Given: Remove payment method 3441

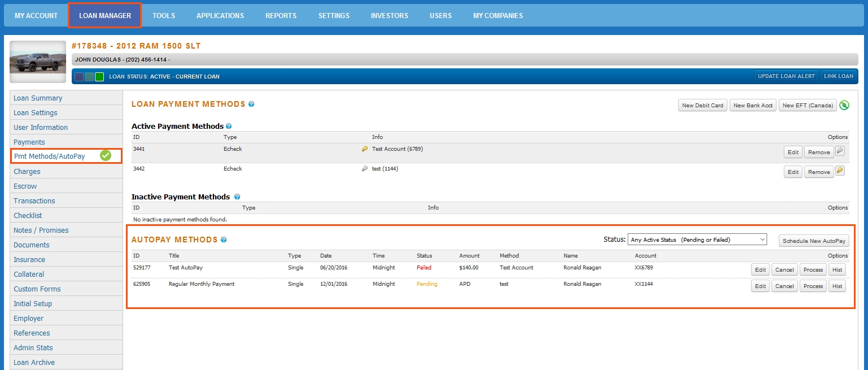Looking at the screenshot, I should [819, 152].
